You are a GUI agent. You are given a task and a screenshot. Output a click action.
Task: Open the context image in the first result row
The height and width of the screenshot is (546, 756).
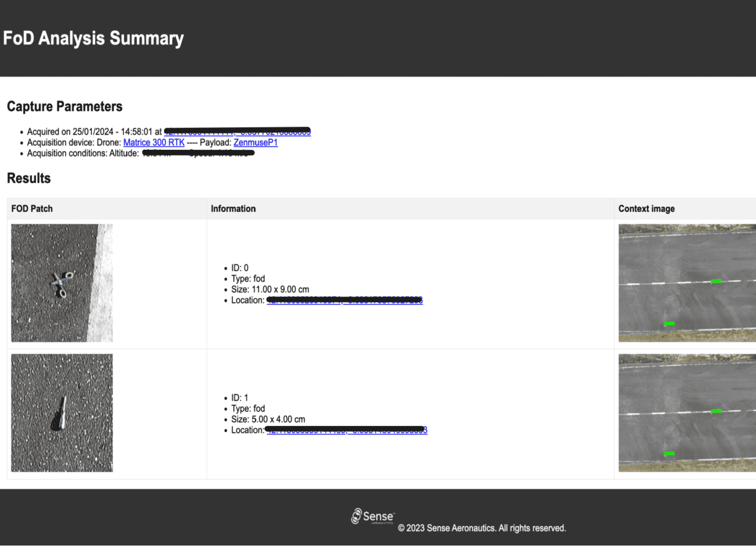tap(686, 283)
